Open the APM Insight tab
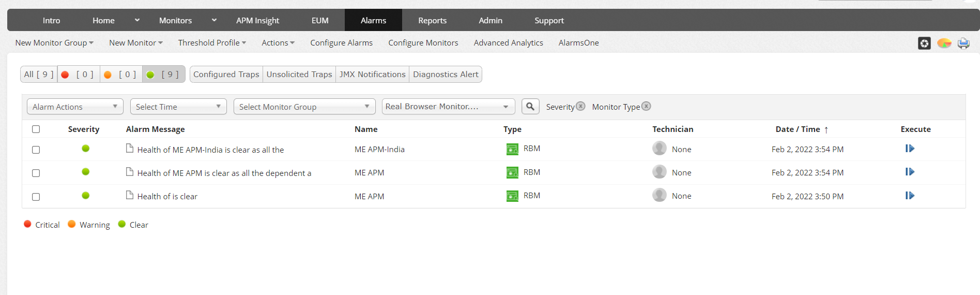 [257, 21]
